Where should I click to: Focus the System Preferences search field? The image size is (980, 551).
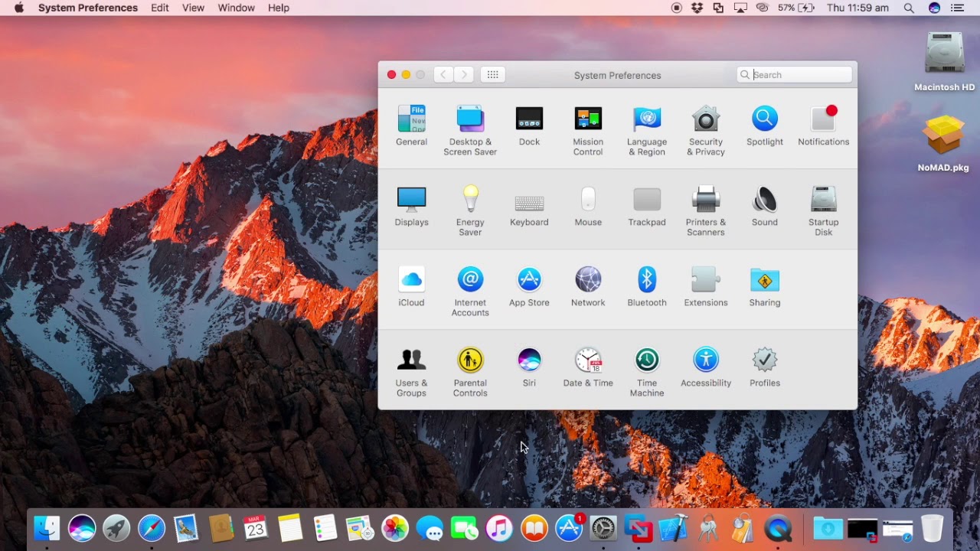tap(795, 74)
